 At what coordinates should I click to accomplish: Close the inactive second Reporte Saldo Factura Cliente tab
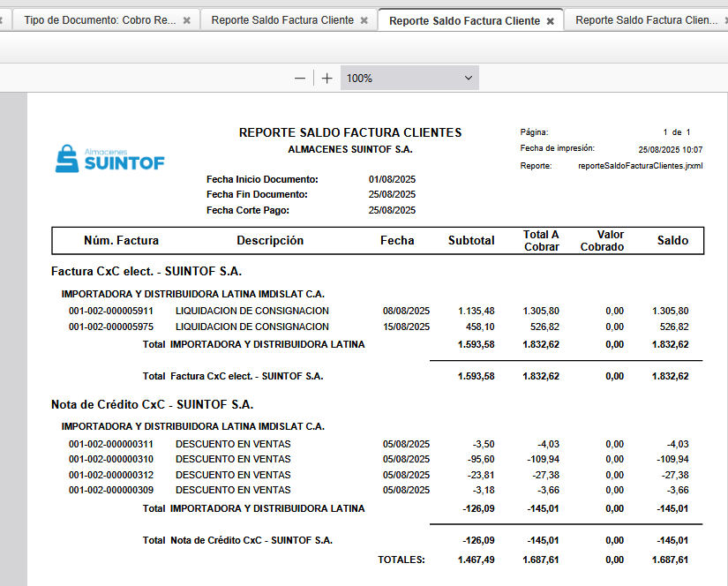[x=364, y=20]
